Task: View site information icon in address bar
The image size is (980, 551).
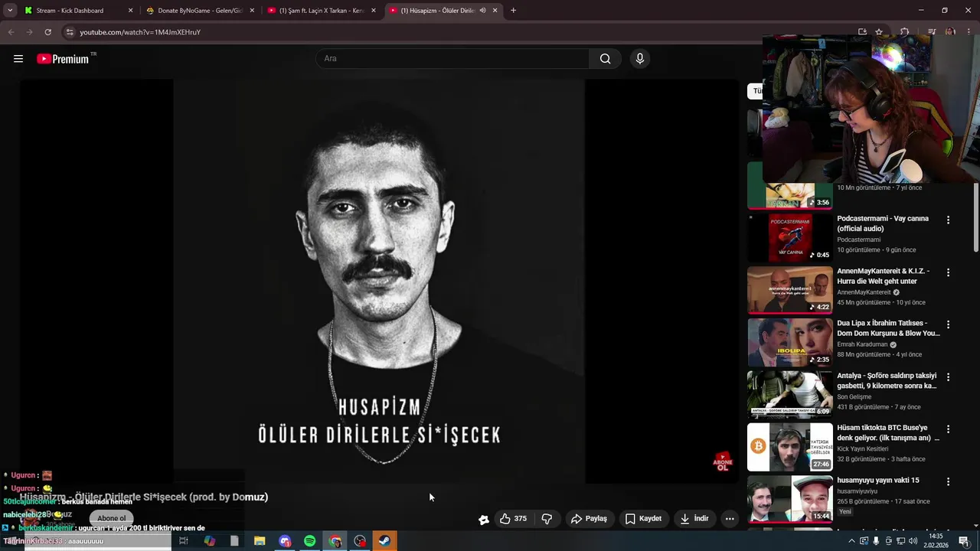Action: [70, 32]
